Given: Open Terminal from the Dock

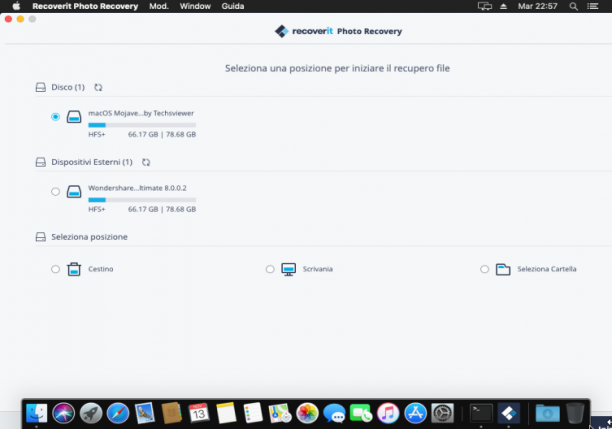Looking at the screenshot, I should pos(481,413).
